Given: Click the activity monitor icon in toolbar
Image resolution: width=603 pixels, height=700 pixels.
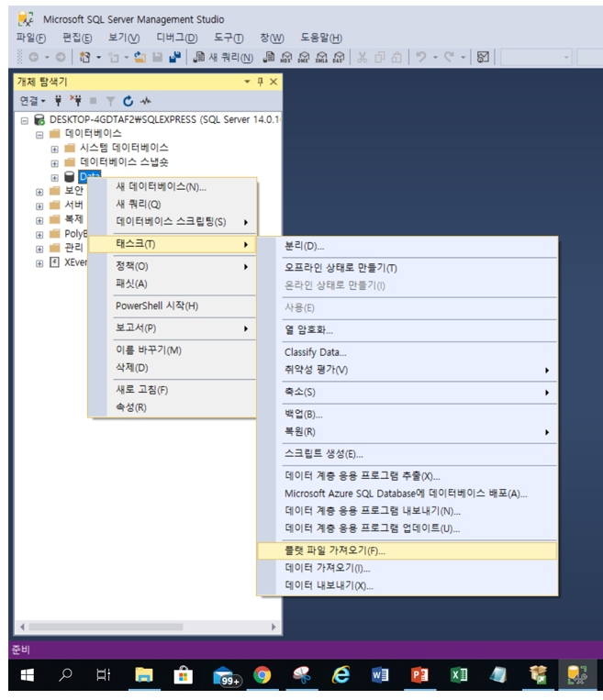Looking at the screenshot, I should tap(483, 57).
